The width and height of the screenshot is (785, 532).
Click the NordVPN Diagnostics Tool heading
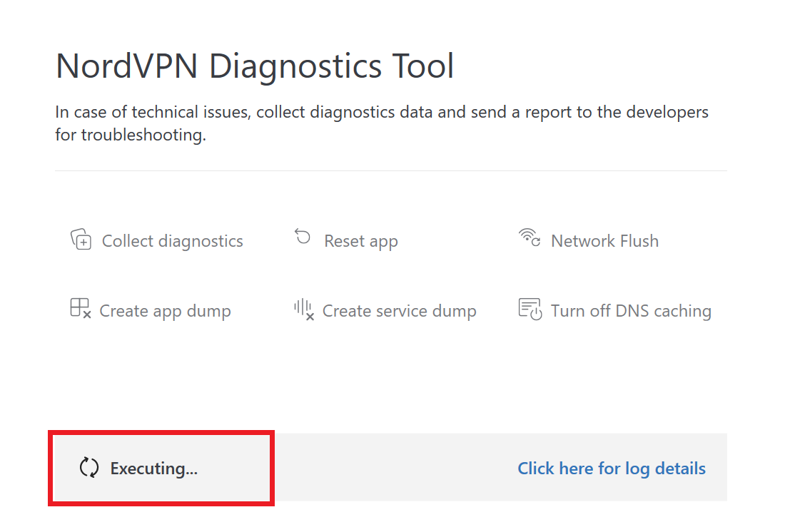click(255, 67)
